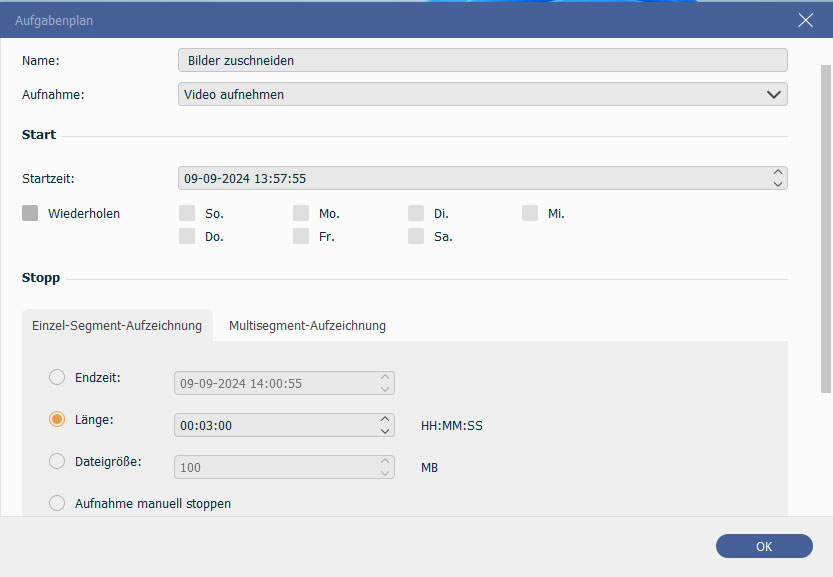Viewport: 833px width, 577px height.
Task: Decrease the Dateigröße value via down arrow
Action: pos(385,472)
